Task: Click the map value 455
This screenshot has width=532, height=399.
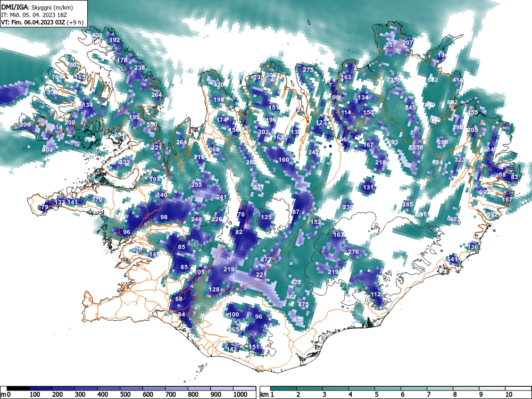Action: [472, 112]
